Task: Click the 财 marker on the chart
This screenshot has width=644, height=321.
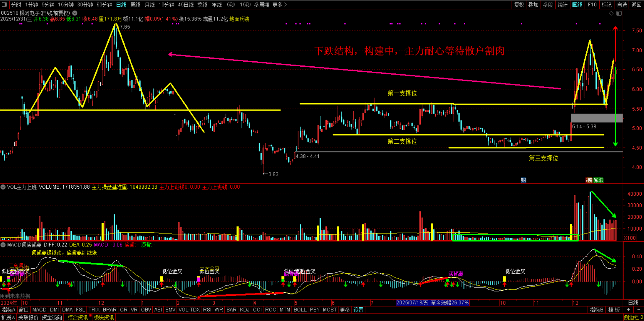Action: pyautogui.click(x=523, y=180)
